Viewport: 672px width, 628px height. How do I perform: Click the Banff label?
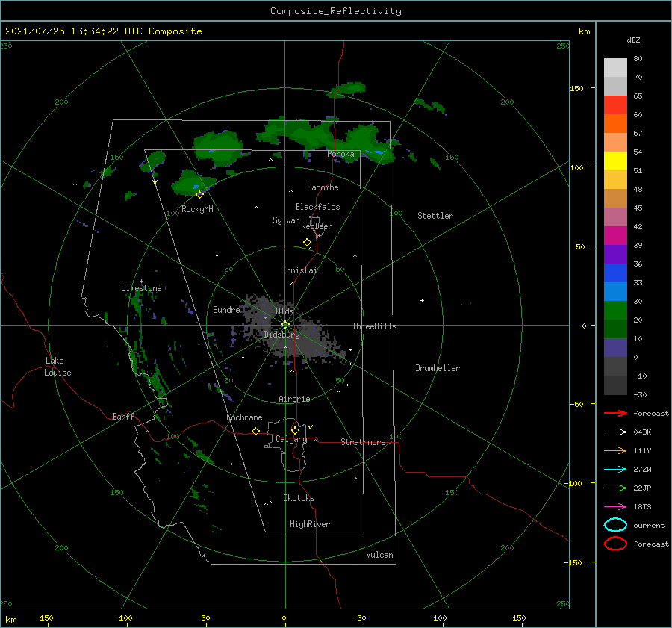123,416
